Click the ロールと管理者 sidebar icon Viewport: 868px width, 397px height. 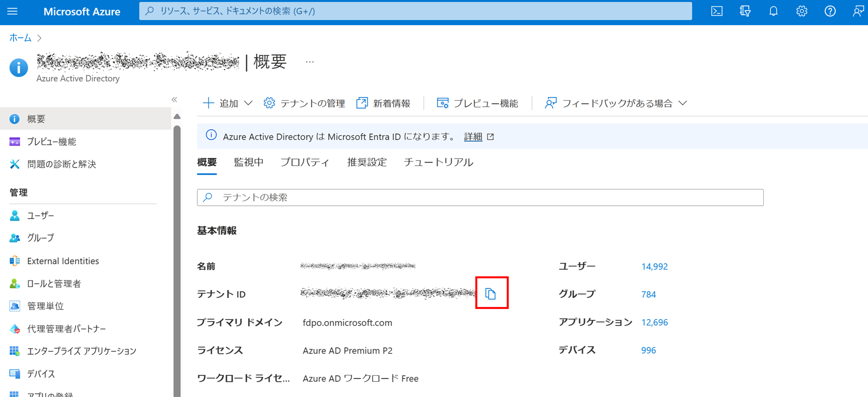15,283
